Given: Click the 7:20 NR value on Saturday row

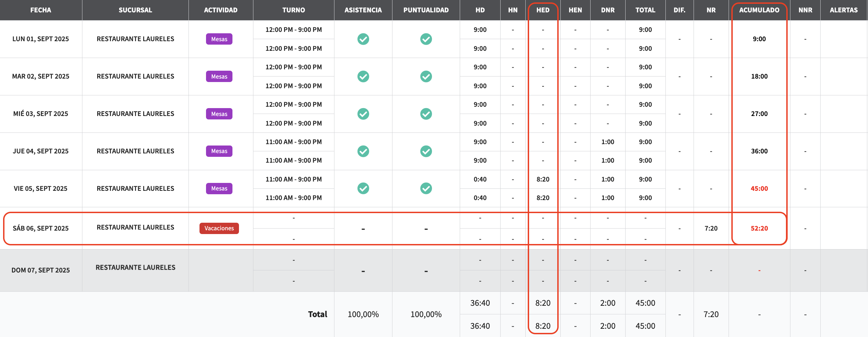Looking at the screenshot, I should click(x=711, y=228).
